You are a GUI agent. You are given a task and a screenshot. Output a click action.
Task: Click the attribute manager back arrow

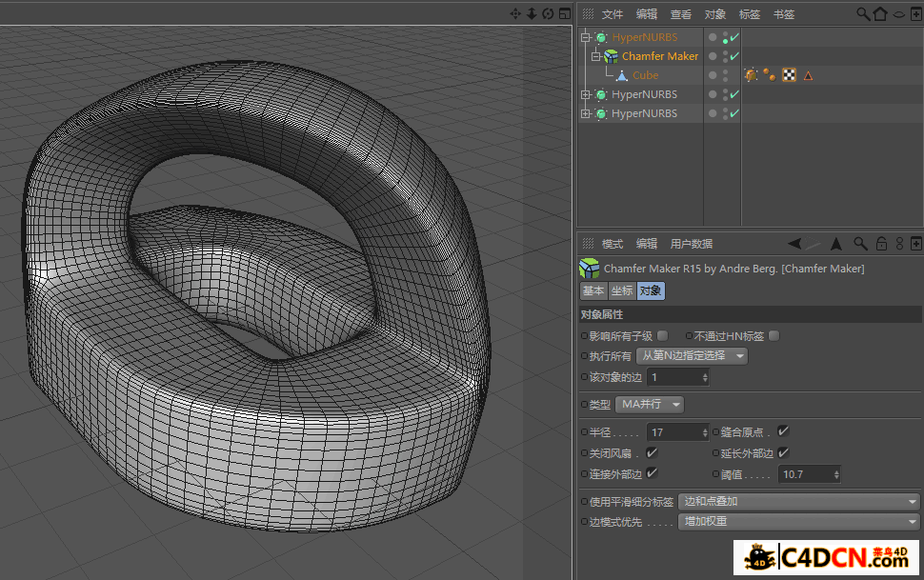point(794,244)
